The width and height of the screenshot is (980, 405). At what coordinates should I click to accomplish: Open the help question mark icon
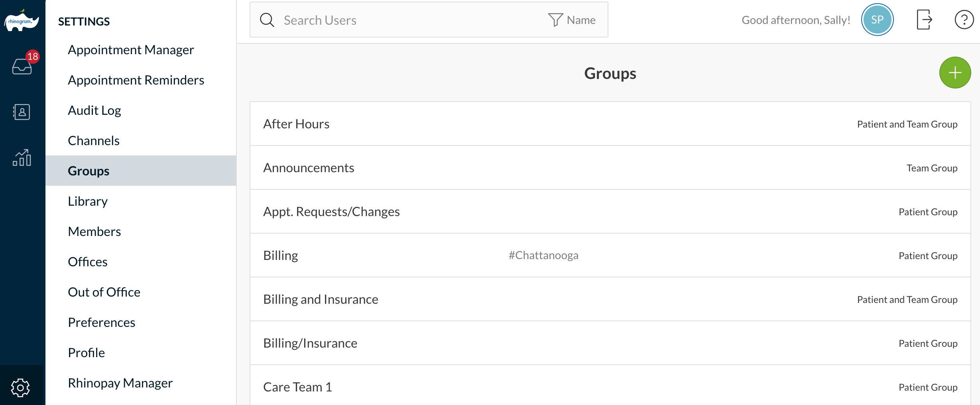(964, 20)
